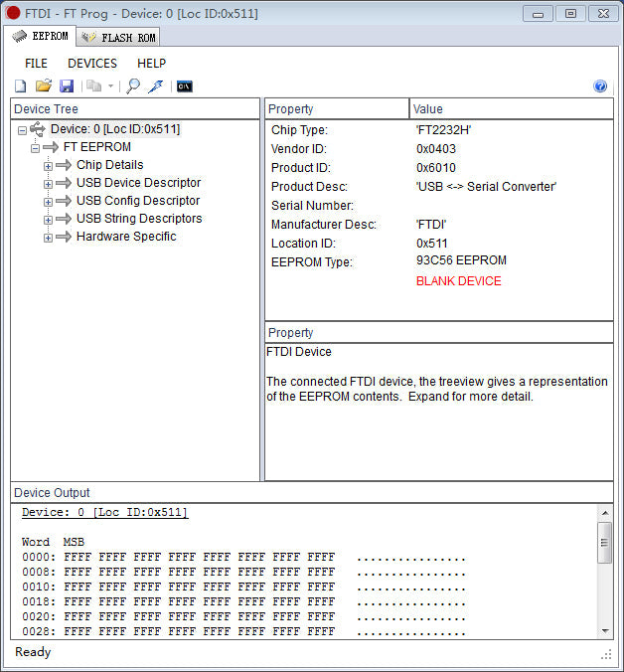Close the FT Prog window

603,14
